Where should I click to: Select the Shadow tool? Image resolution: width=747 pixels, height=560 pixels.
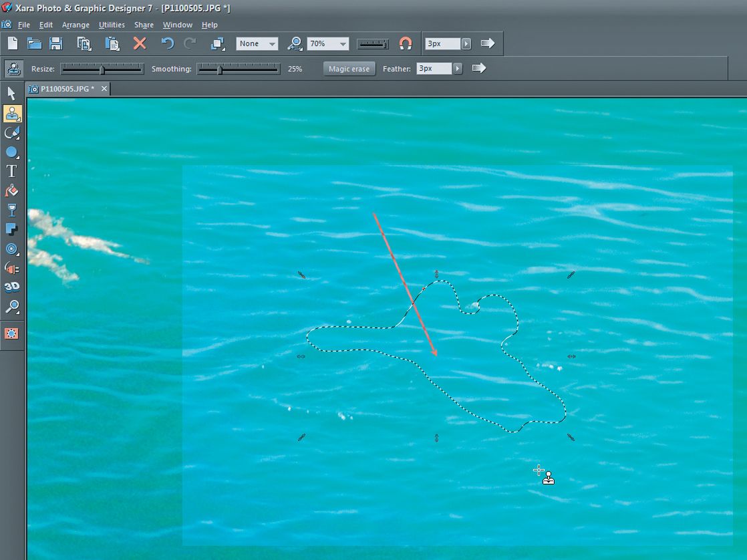(12, 229)
